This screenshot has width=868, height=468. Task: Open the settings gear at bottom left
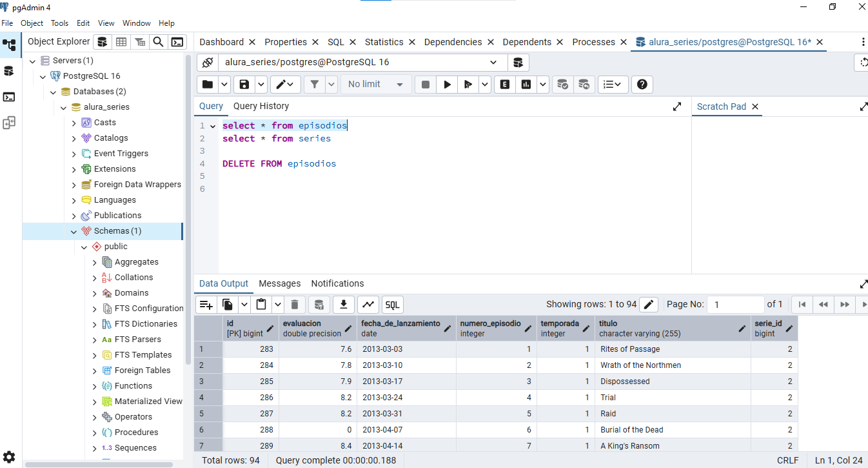9,457
